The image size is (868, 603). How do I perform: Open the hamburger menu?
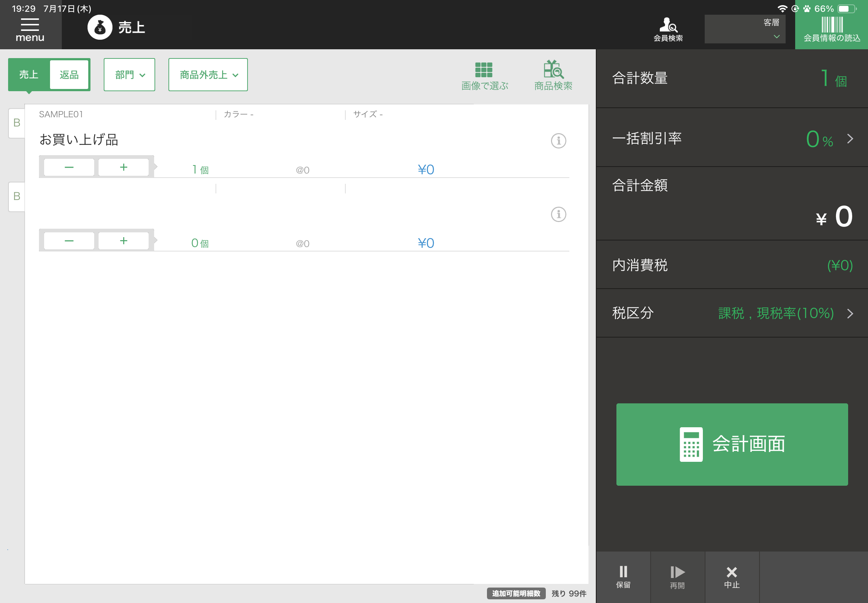[x=30, y=29]
